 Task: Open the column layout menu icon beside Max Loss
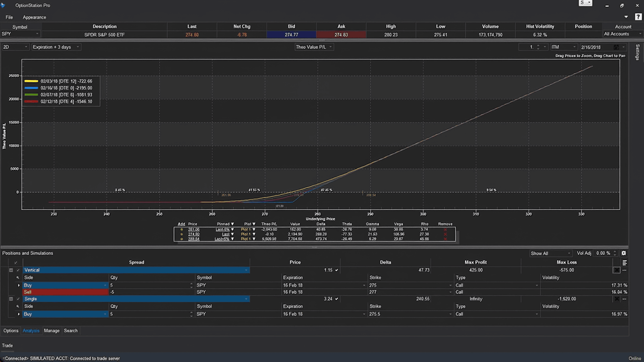tap(624, 262)
